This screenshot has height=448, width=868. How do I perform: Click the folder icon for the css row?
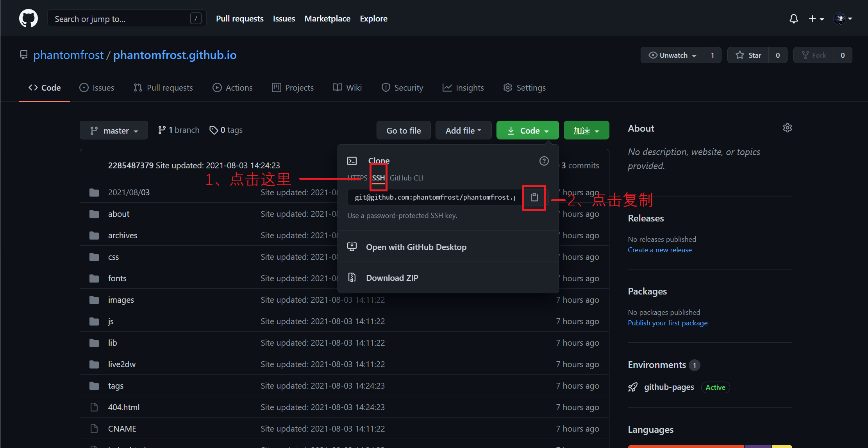pyautogui.click(x=94, y=257)
